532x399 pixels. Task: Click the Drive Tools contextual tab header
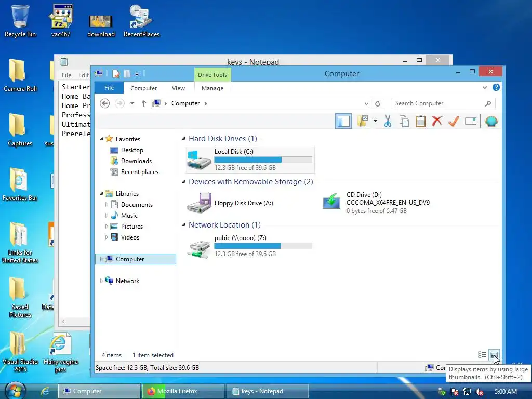pyautogui.click(x=212, y=75)
